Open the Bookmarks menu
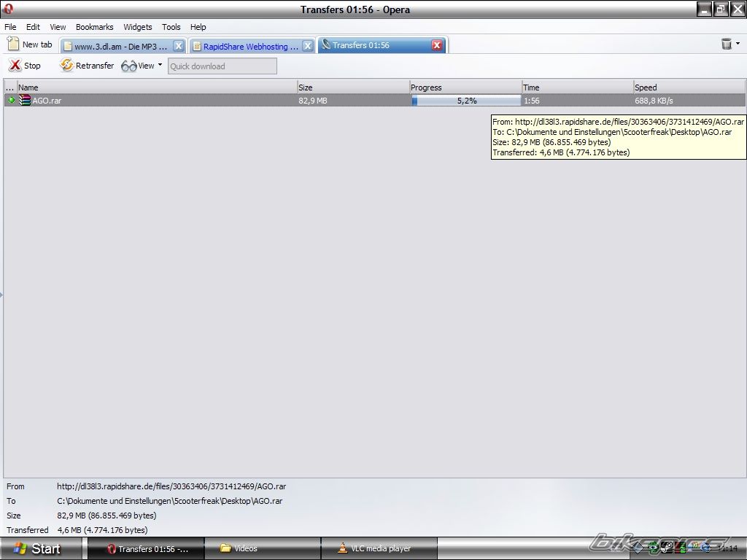 pyautogui.click(x=94, y=27)
